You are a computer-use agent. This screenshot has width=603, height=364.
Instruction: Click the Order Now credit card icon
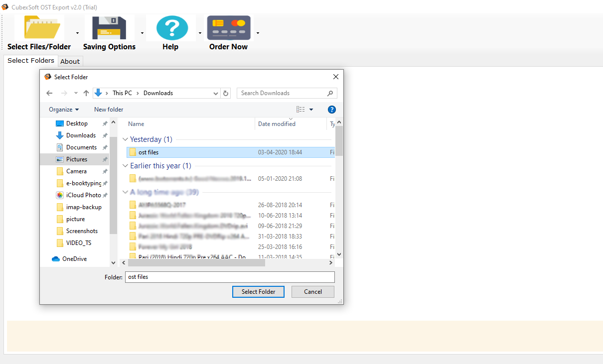click(x=229, y=28)
